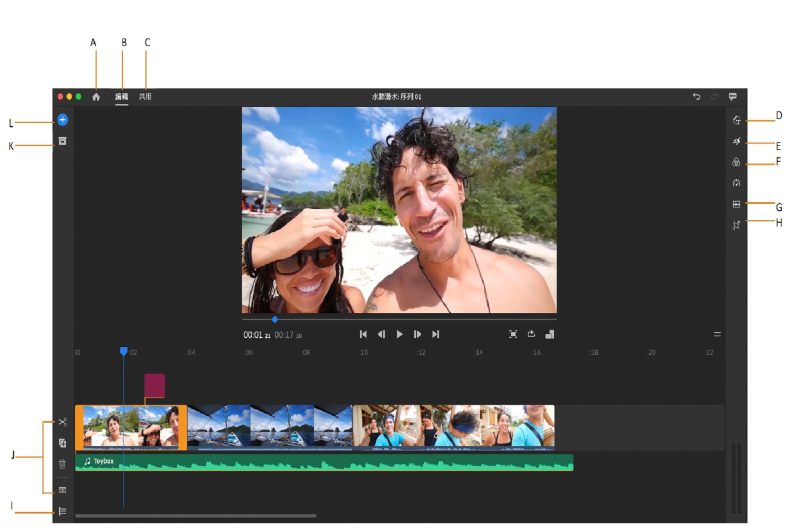This screenshot has width=793, height=532.
Task: Step forward one frame
Action: (x=417, y=334)
